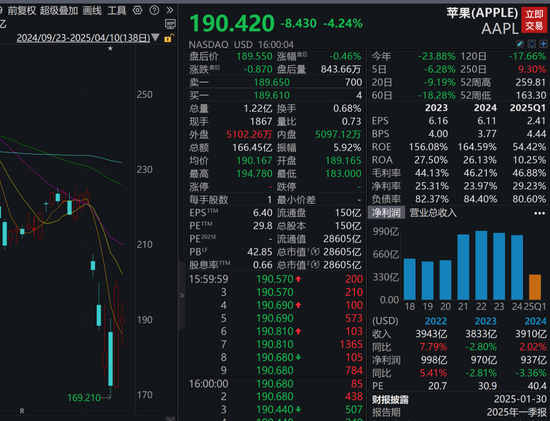Switch to the 营业总收入 tab
This screenshot has height=421, width=550.
433,213
